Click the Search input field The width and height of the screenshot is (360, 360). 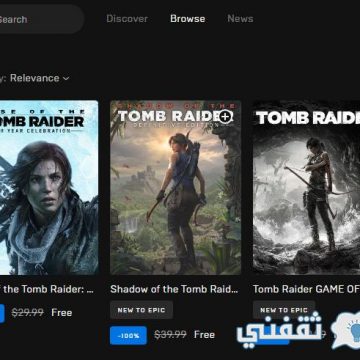[x=41, y=19]
